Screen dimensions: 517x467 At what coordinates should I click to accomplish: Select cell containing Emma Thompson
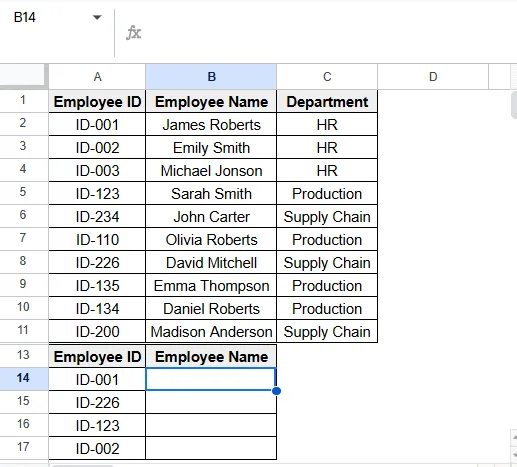[211, 285]
